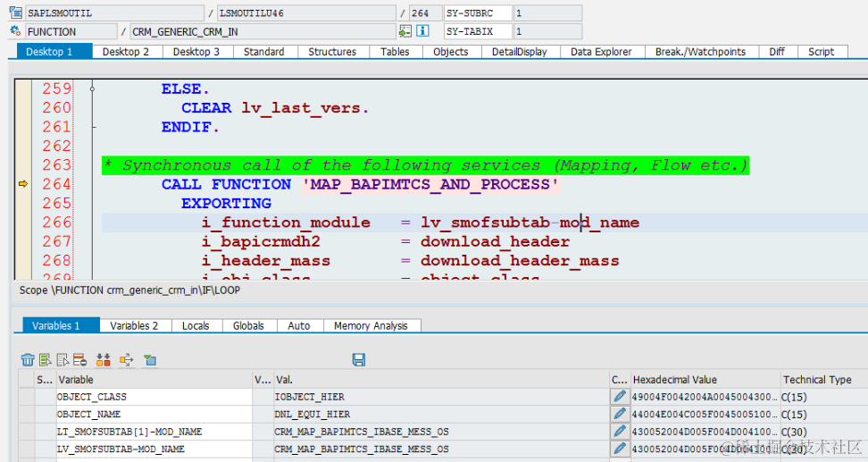
Task: Click pencil edit icon for OBJECT_NAME row
Action: pos(620,414)
